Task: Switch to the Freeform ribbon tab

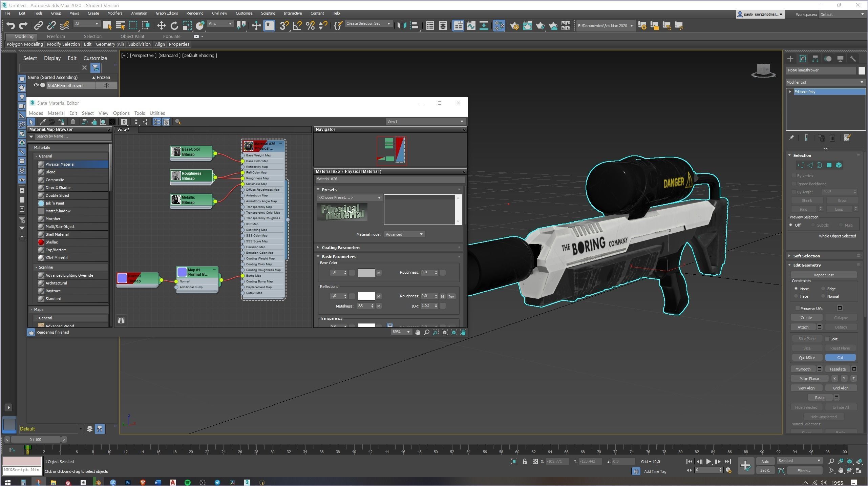Action: click(56, 36)
